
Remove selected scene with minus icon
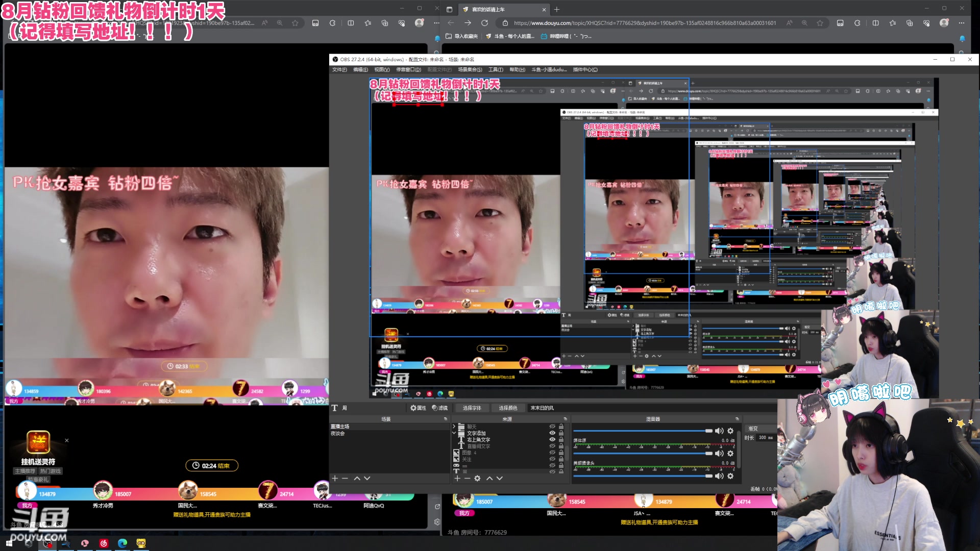coord(345,478)
